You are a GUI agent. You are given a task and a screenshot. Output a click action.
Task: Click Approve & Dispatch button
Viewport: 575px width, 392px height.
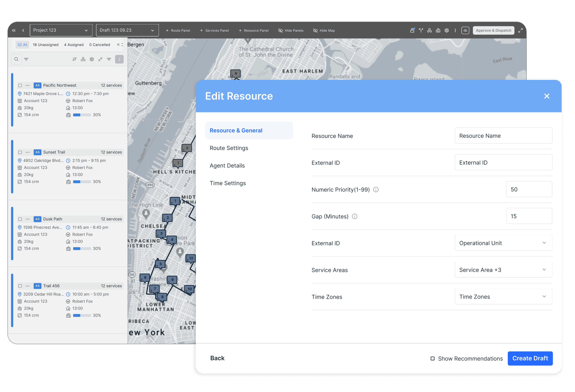[493, 31]
